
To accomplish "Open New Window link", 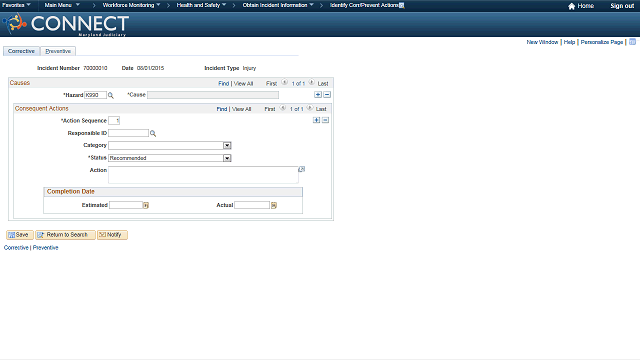I will click(542, 42).
